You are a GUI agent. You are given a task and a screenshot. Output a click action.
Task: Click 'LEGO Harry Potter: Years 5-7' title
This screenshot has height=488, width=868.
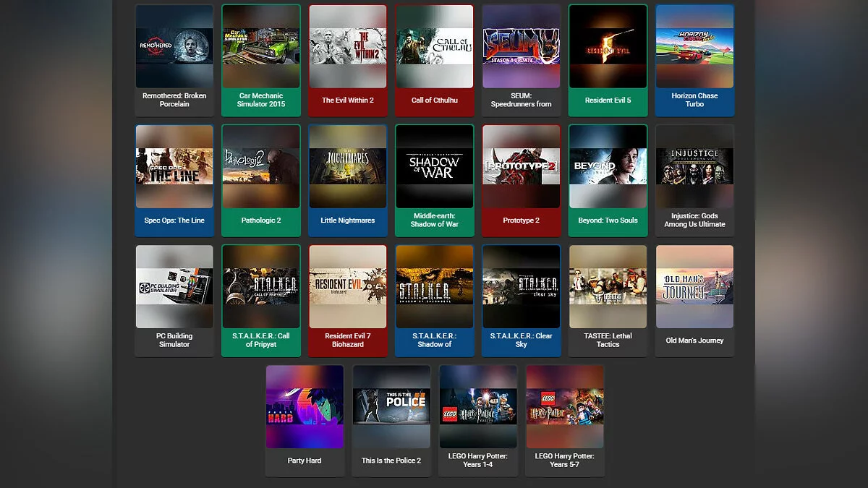(x=565, y=460)
